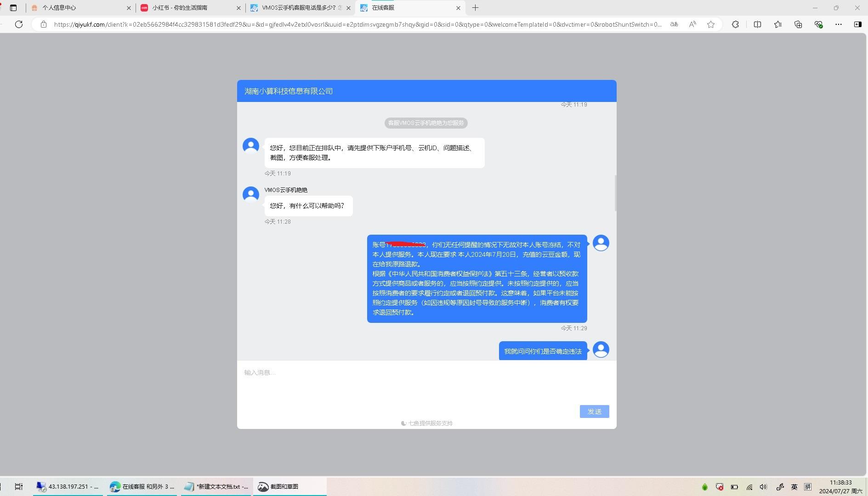
Task: Click the 发送 send button
Action: click(x=594, y=411)
